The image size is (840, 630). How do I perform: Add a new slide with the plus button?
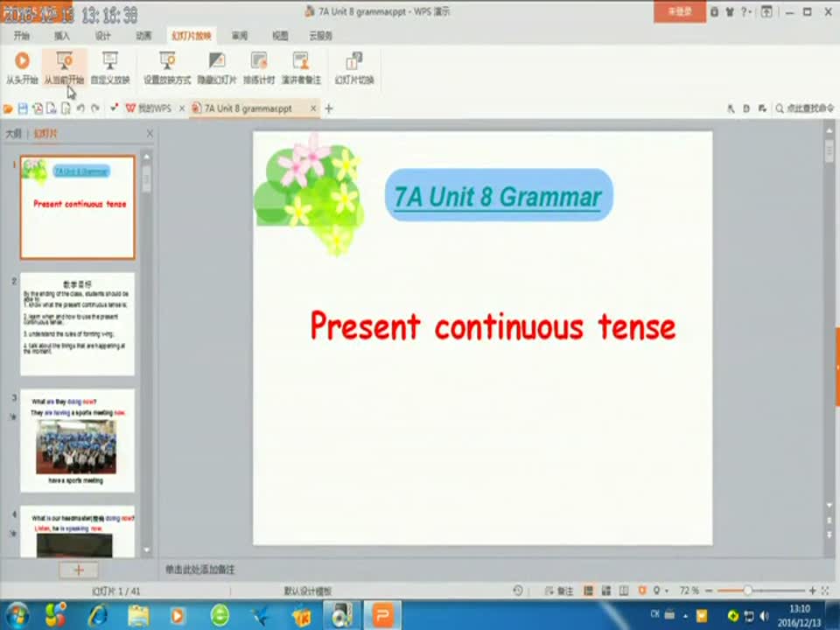pyautogui.click(x=78, y=570)
